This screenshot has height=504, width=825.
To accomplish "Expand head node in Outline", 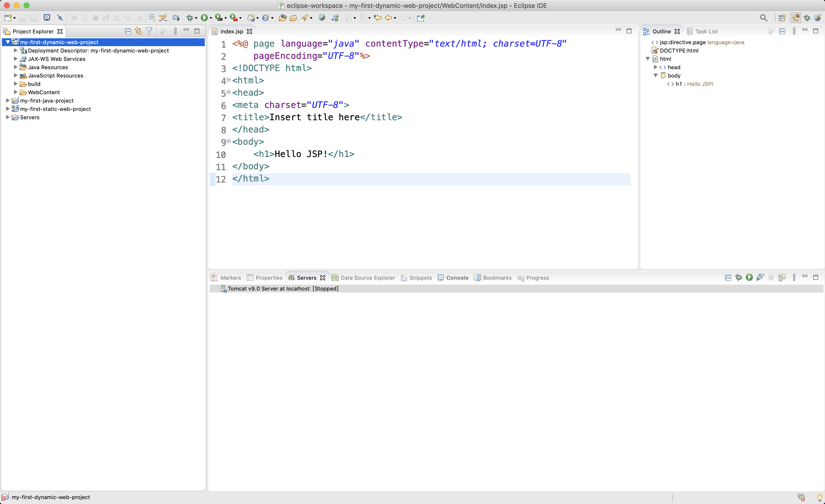I will pyautogui.click(x=655, y=67).
